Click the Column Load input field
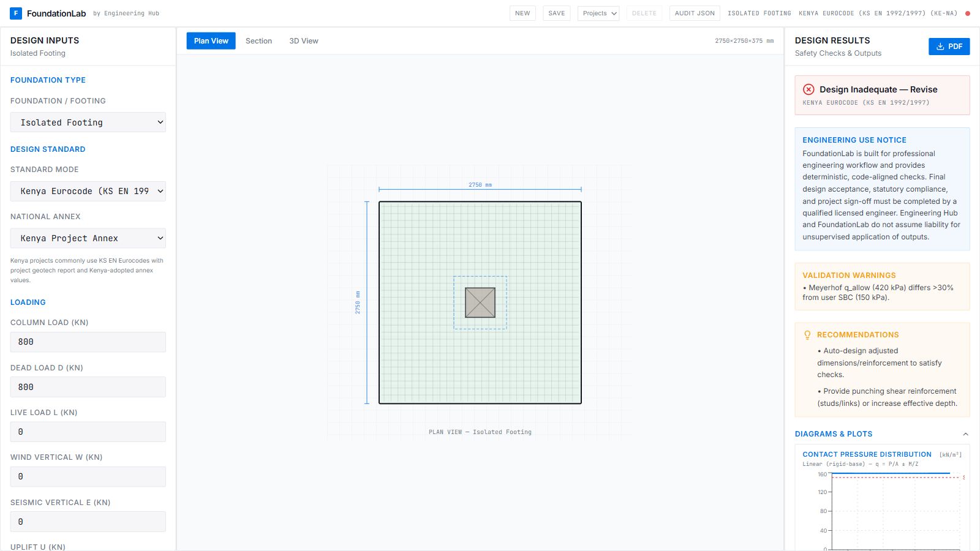The height and width of the screenshot is (551, 980). [x=88, y=342]
